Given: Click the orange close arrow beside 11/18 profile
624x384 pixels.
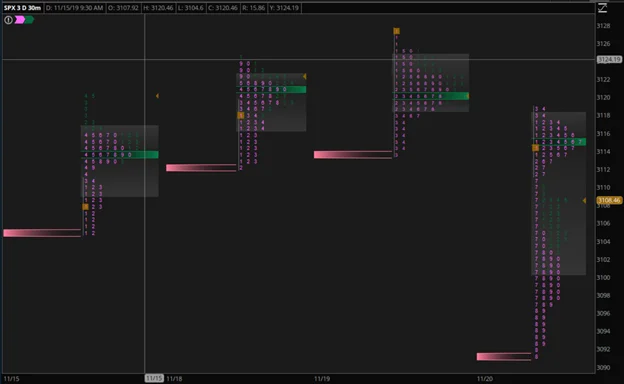Looking at the screenshot, I should (x=304, y=76).
